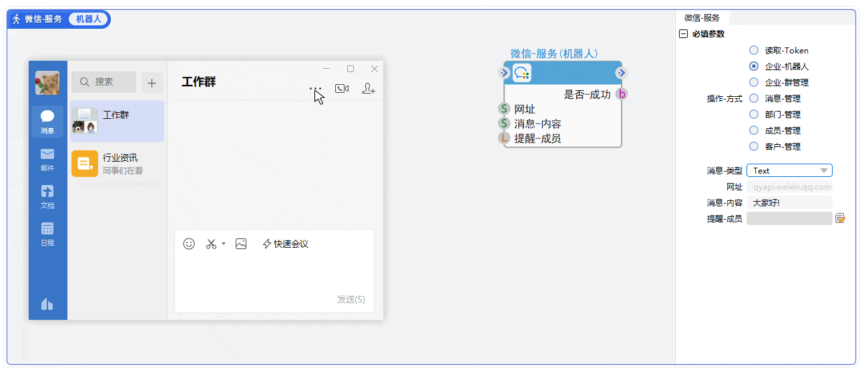Click the scissors screenshot tool

coord(211,244)
